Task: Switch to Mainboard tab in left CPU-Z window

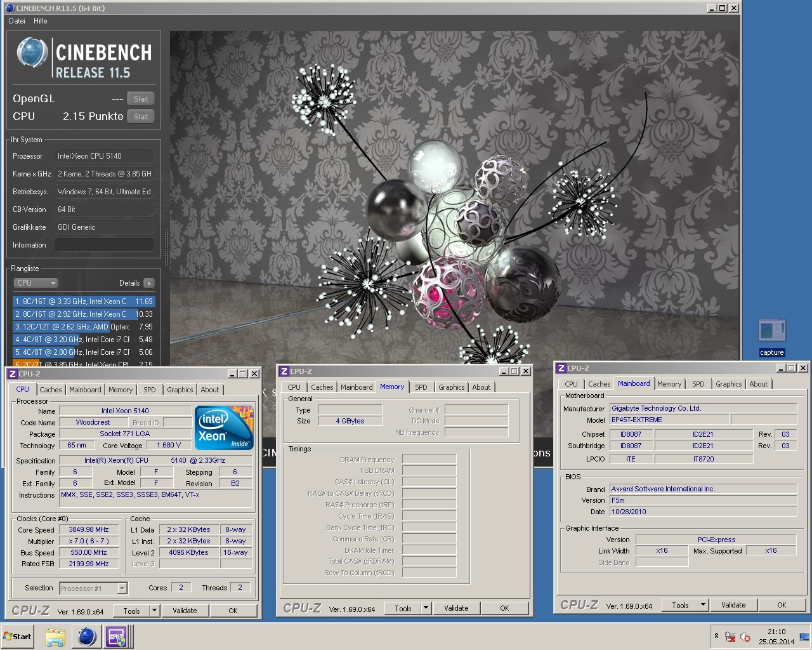Action: tap(85, 390)
